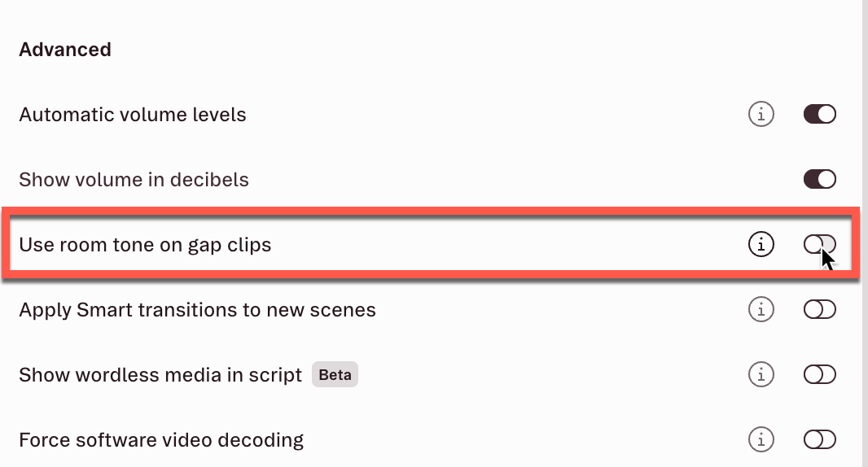Screen dimensions: 868x467
Task: Click info icon beside wordless media option
Action: (x=761, y=374)
